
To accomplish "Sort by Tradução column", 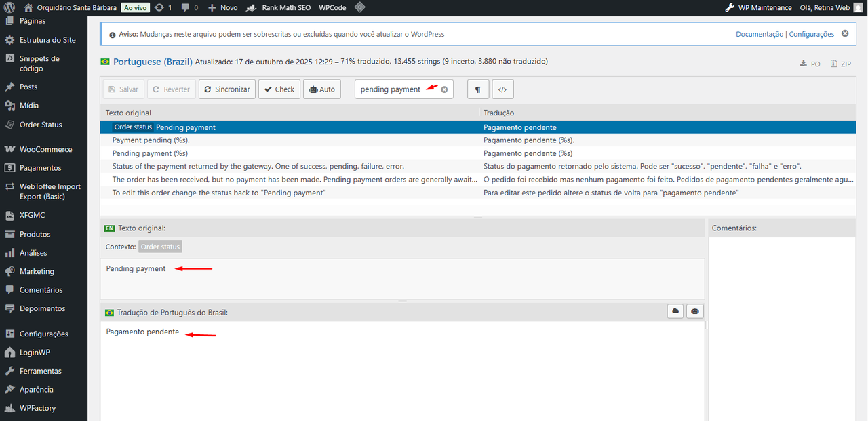I will pyautogui.click(x=667, y=113).
